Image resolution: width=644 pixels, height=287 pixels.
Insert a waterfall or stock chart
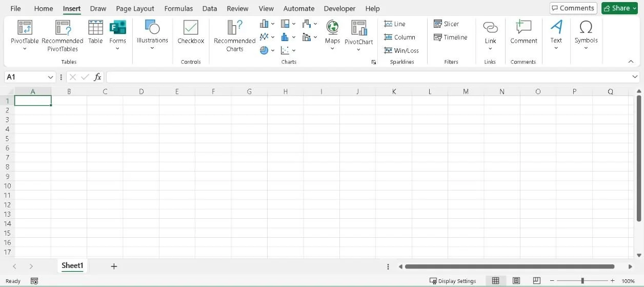tap(307, 24)
